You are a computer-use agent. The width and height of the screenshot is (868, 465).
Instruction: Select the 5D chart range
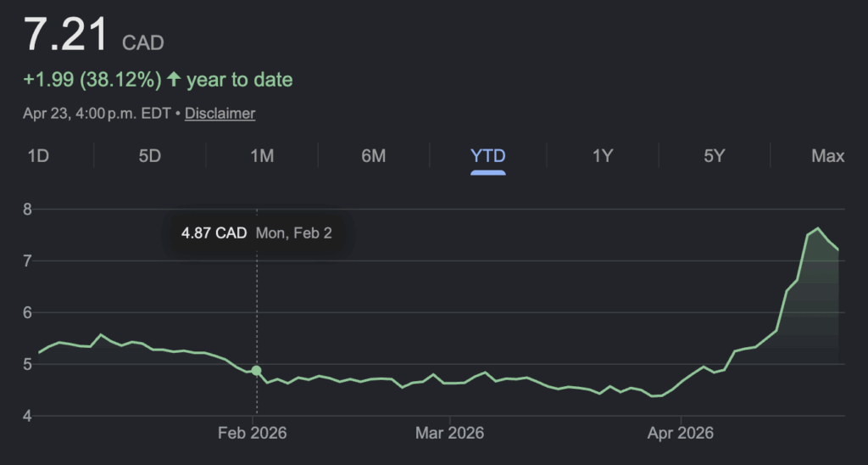(x=150, y=156)
